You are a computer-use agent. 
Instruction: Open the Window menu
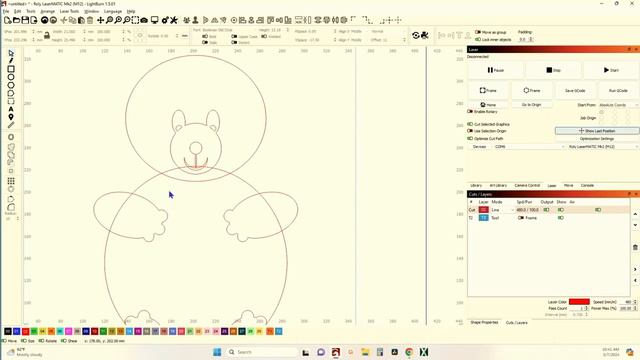coord(91,11)
